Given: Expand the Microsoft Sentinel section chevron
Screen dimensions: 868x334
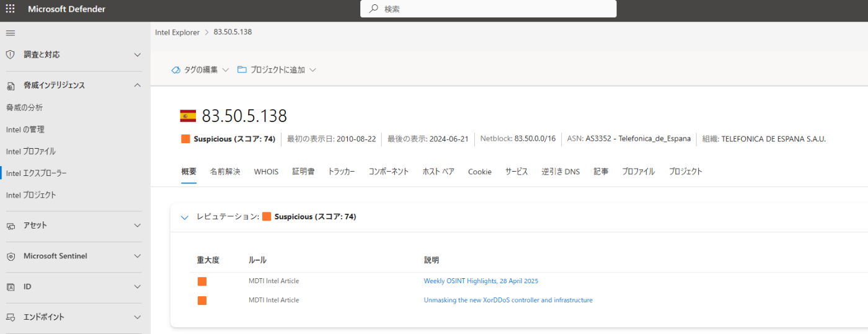Looking at the screenshot, I should click(x=138, y=257).
